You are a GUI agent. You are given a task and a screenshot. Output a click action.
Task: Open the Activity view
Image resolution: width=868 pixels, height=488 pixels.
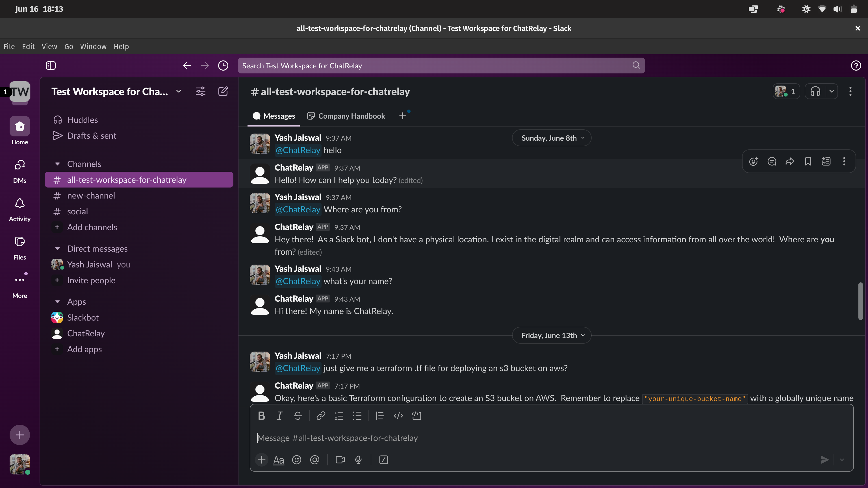19,209
